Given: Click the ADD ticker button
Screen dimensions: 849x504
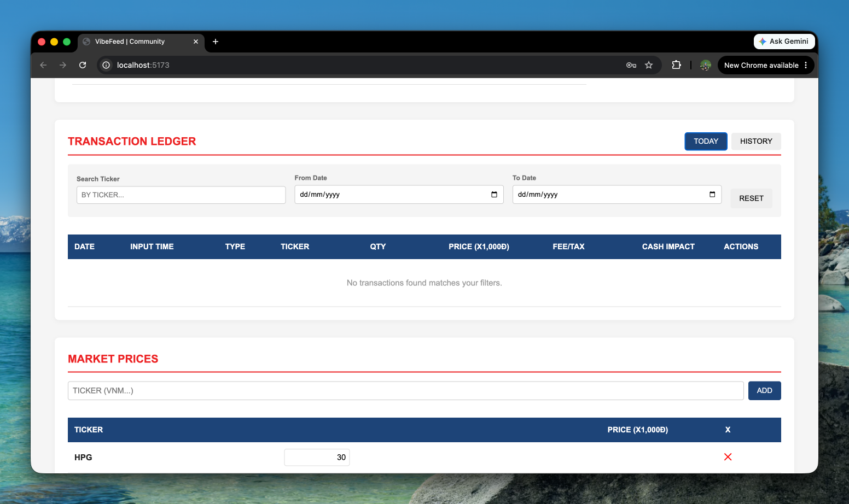Looking at the screenshot, I should click(764, 390).
